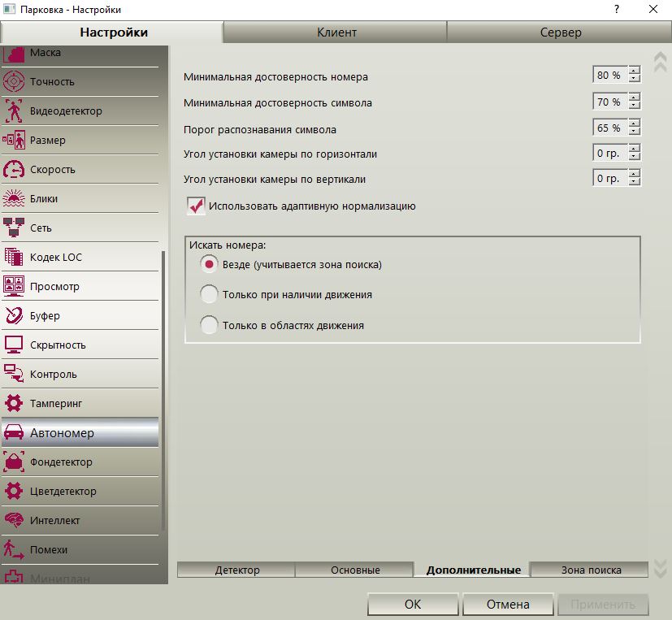Click the Скорость speedometer icon

14,169
